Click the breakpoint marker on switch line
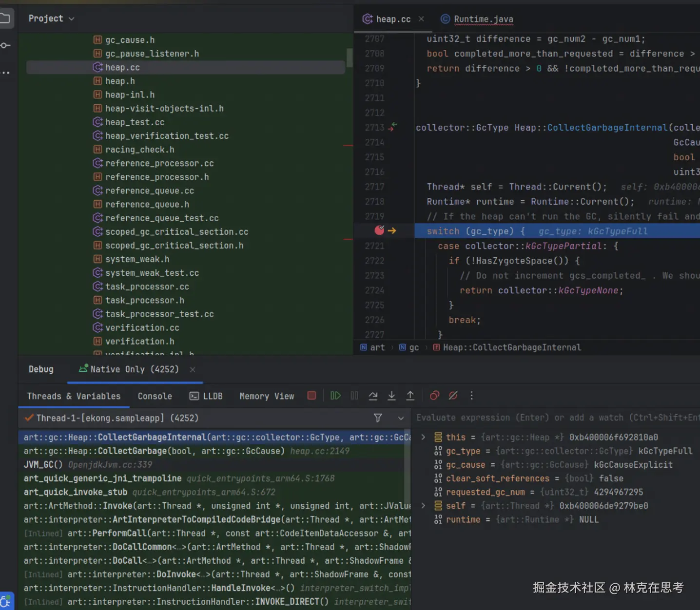Image resolution: width=700 pixels, height=610 pixels. pyautogui.click(x=379, y=230)
